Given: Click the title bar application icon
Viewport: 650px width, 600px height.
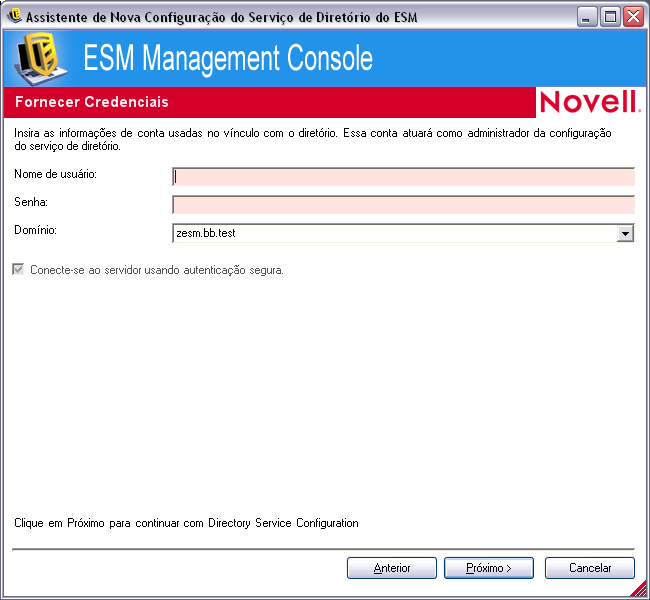Looking at the screenshot, I should point(15,16).
